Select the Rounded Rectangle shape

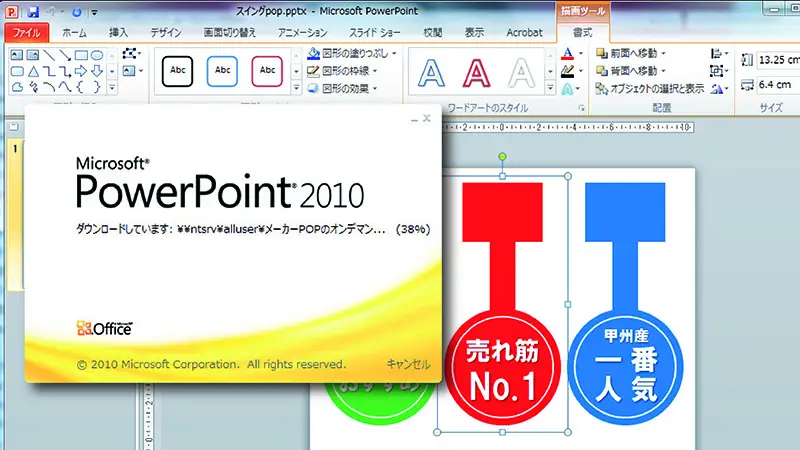(x=17, y=71)
